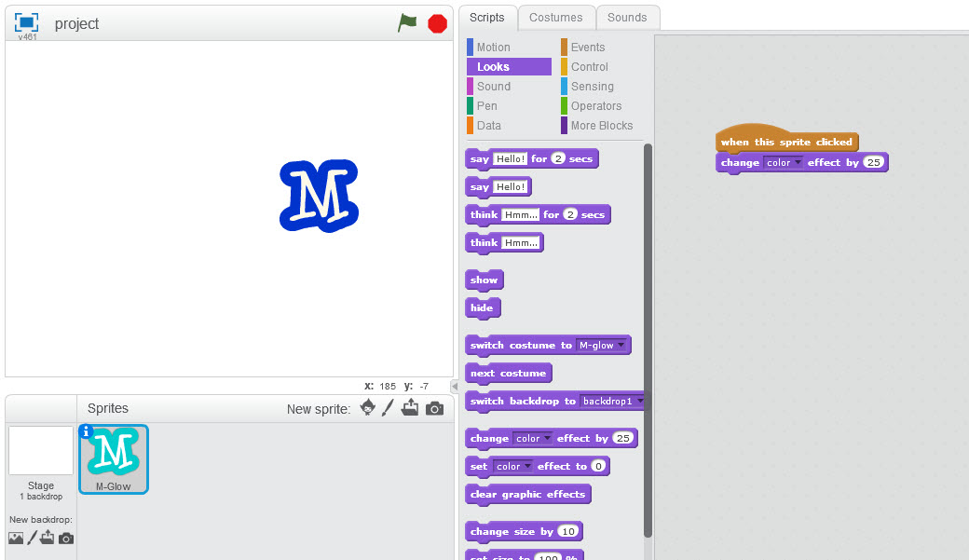This screenshot has height=560, width=969.
Task: Click the blocks palette vertical scrollbar
Action: 648,340
